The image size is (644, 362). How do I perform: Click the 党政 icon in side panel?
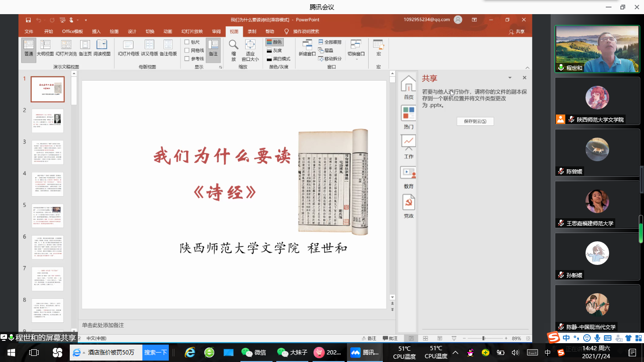(408, 206)
